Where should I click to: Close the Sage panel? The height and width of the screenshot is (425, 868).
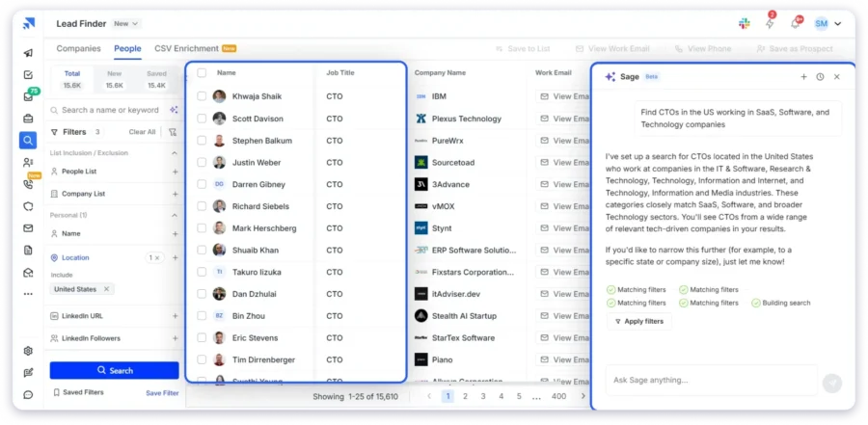pyautogui.click(x=836, y=77)
